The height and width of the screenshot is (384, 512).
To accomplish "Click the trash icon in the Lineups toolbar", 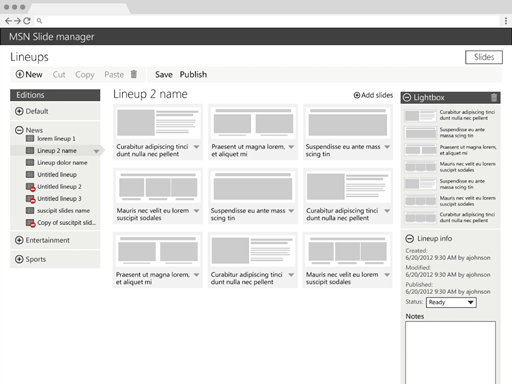I will (134, 74).
